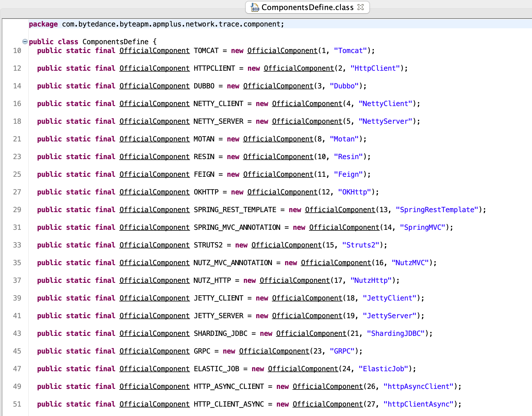Click the OfficialComponent type before SPRING_REST_TEMPLATE
This screenshot has width=532, height=416.
click(154, 210)
